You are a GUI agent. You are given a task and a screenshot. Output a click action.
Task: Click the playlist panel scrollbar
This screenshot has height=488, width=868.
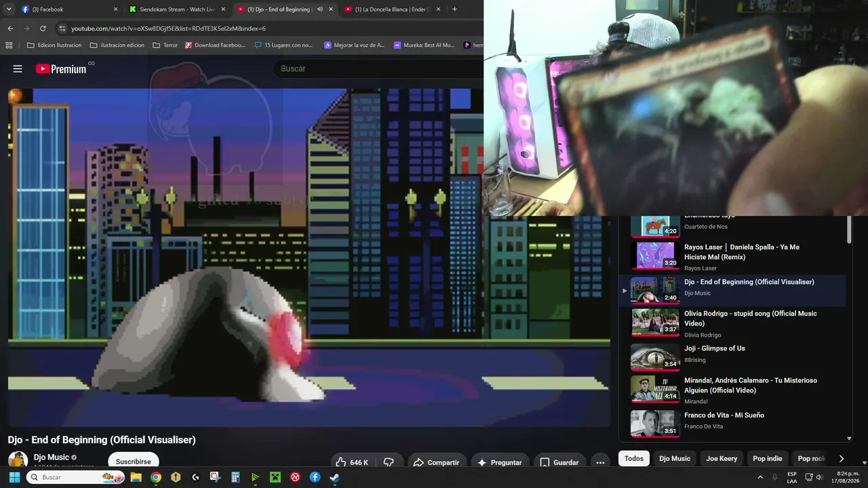point(849,230)
